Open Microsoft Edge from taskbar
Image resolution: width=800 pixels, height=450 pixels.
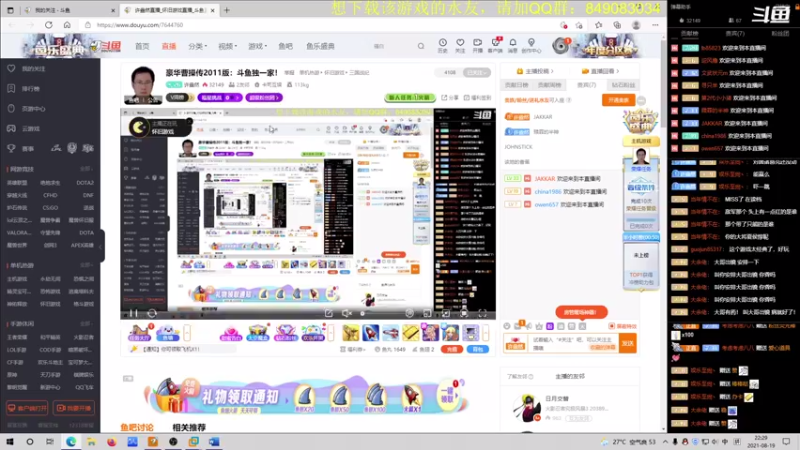coord(71,442)
